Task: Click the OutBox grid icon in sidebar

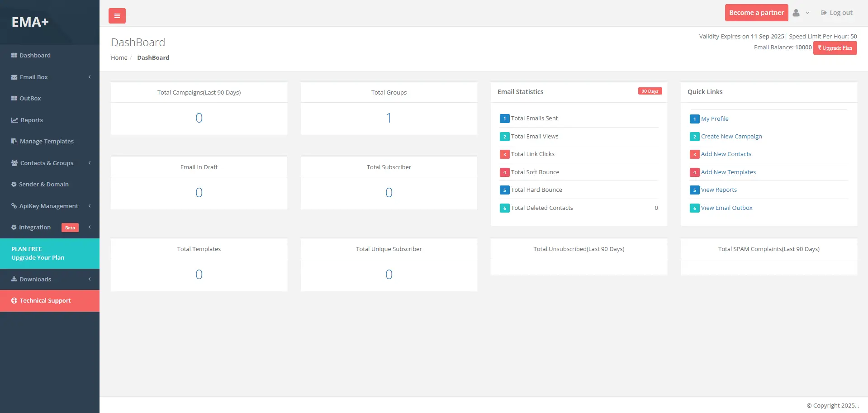Action: (14, 98)
